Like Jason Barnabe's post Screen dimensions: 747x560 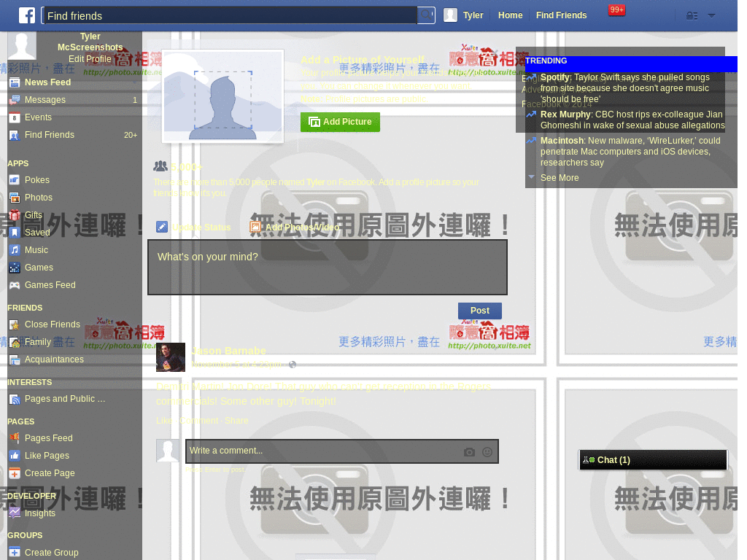pos(164,421)
